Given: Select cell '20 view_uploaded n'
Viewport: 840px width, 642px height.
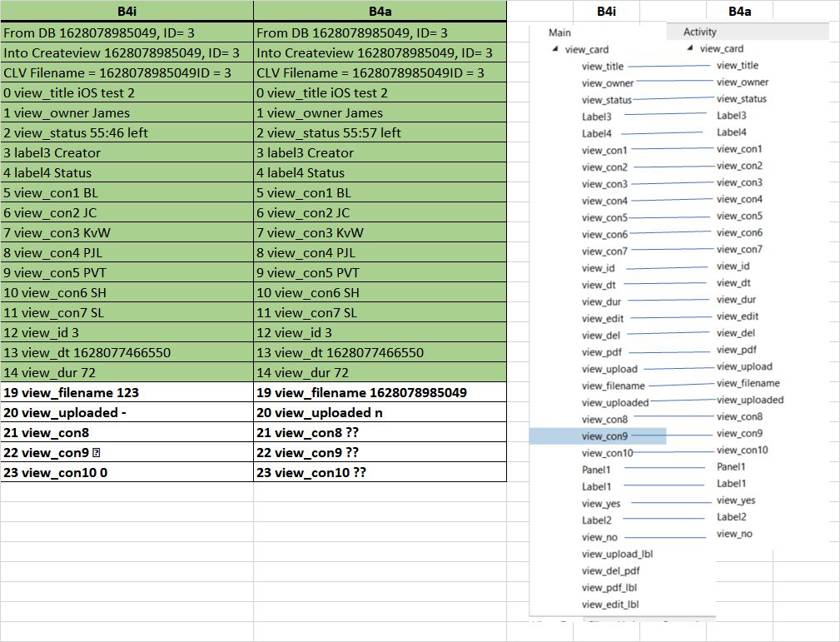Looking at the screenshot, I should (380, 412).
